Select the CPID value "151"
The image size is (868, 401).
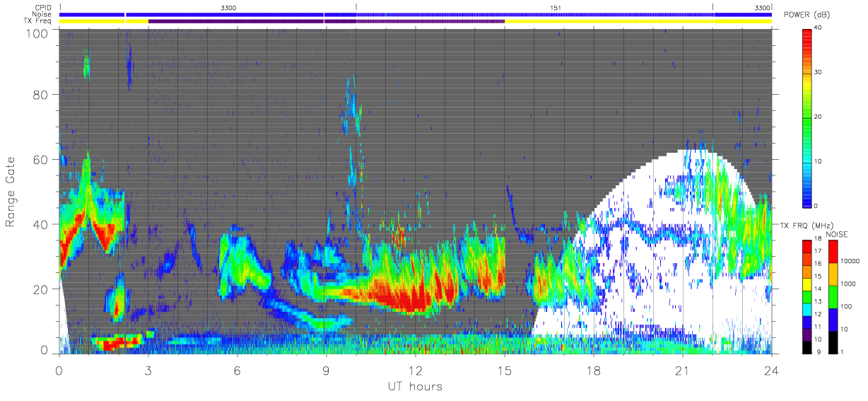coord(556,7)
